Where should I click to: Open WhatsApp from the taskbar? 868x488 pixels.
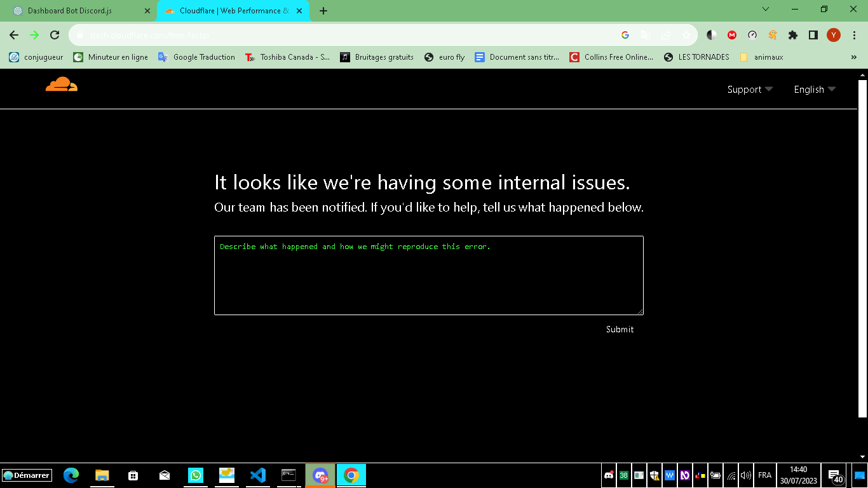[196, 475]
